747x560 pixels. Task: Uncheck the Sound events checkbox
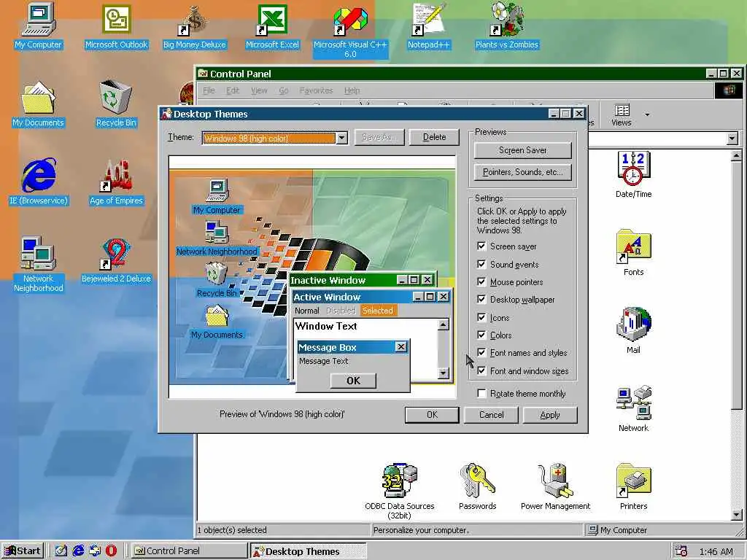pyautogui.click(x=481, y=264)
